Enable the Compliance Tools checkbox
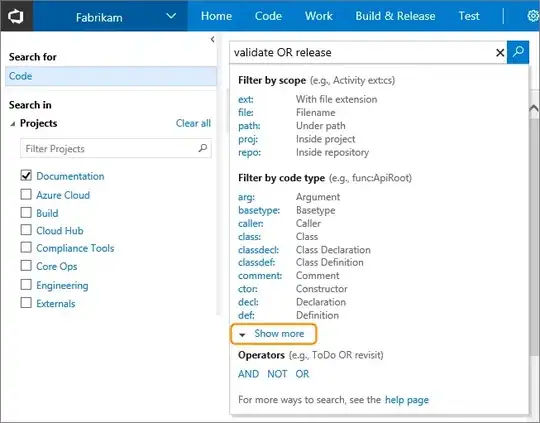 (x=26, y=247)
